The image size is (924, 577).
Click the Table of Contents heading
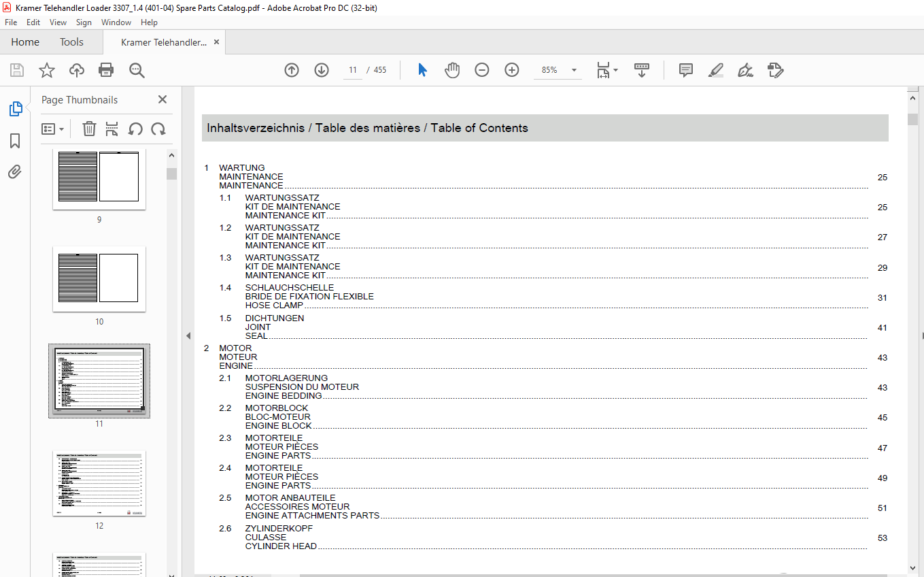(x=479, y=128)
